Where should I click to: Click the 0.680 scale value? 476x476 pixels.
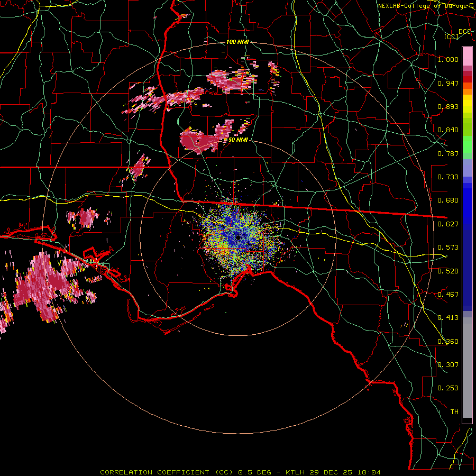448,200
